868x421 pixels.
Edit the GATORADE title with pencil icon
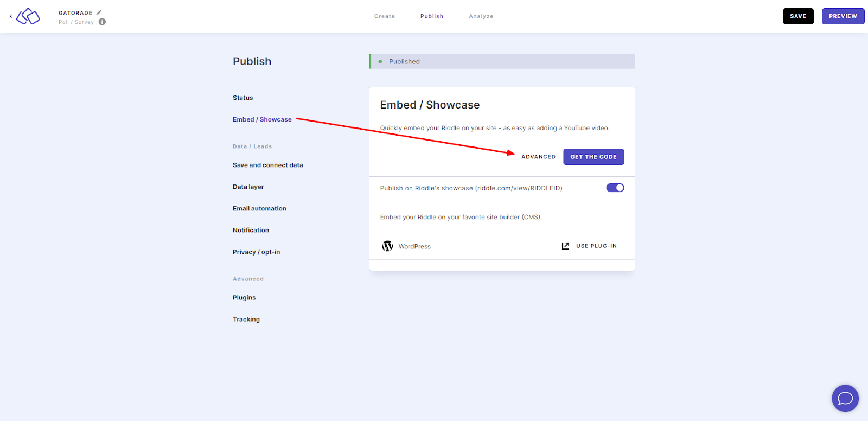tap(99, 12)
